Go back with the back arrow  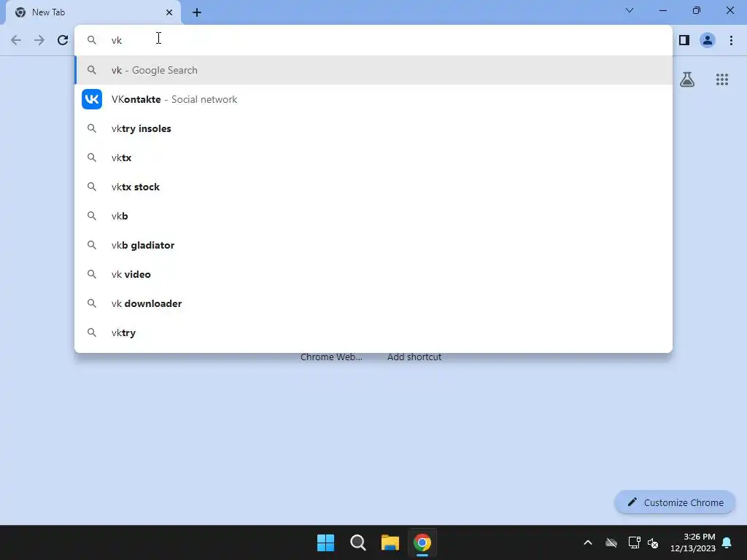(x=16, y=40)
